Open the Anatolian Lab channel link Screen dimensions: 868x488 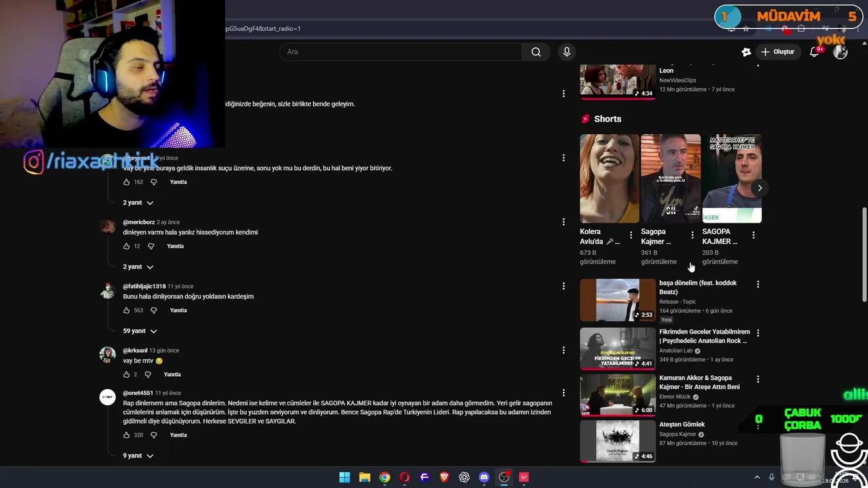coord(675,350)
